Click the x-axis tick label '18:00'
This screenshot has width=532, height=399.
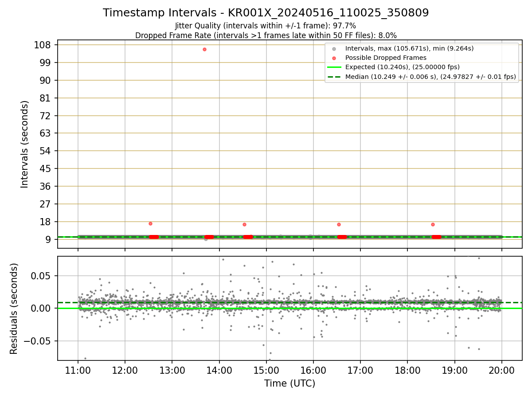[x=407, y=370]
